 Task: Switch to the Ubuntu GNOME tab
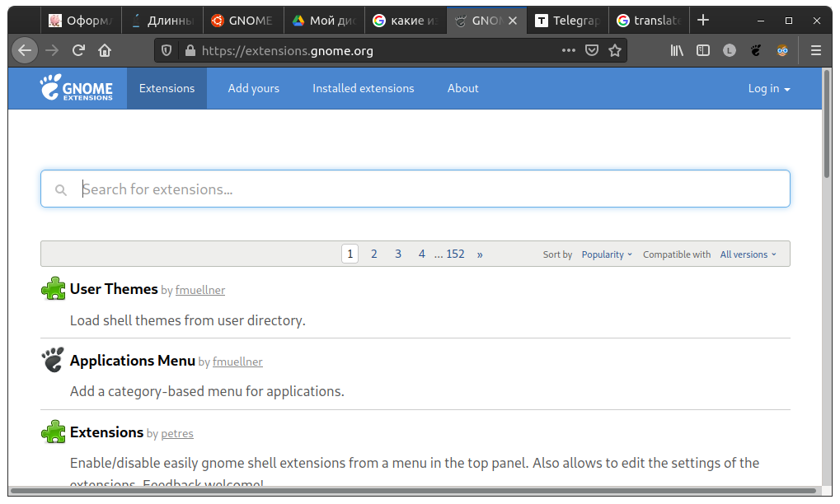243,21
